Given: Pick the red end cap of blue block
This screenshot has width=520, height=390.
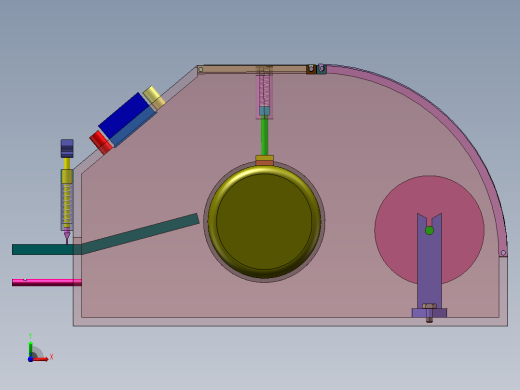Looking at the screenshot, I should click(101, 142).
